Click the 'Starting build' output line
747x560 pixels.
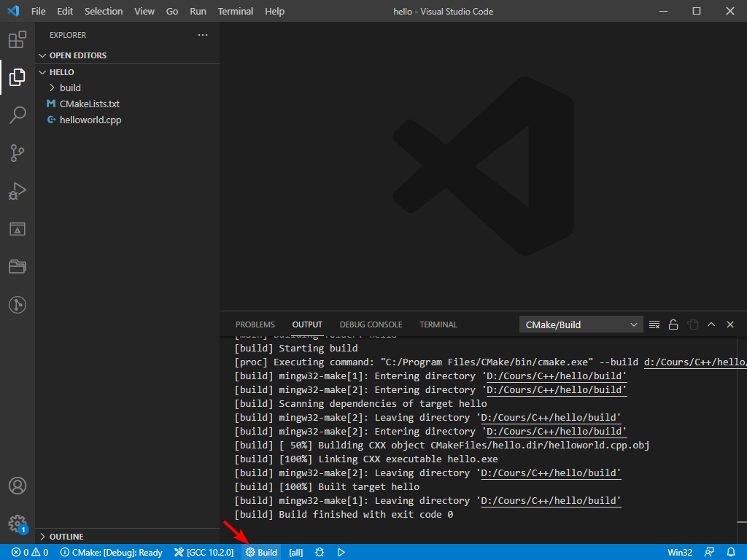pyautogui.click(x=296, y=348)
